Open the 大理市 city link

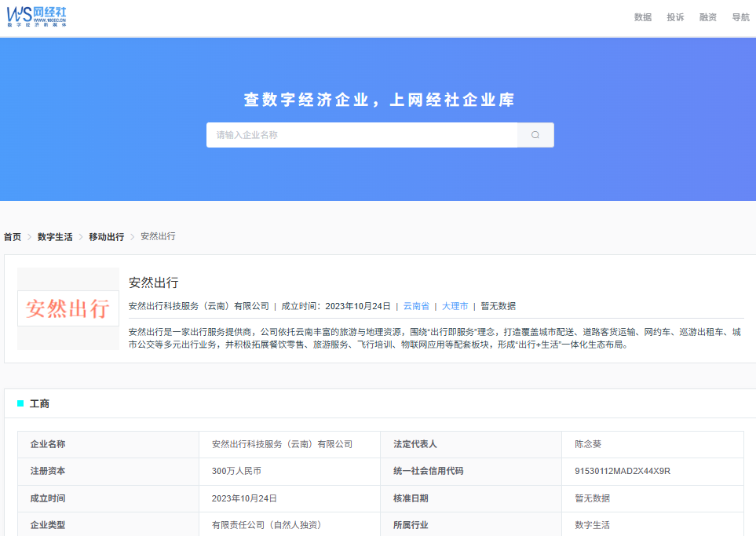point(455,306)
